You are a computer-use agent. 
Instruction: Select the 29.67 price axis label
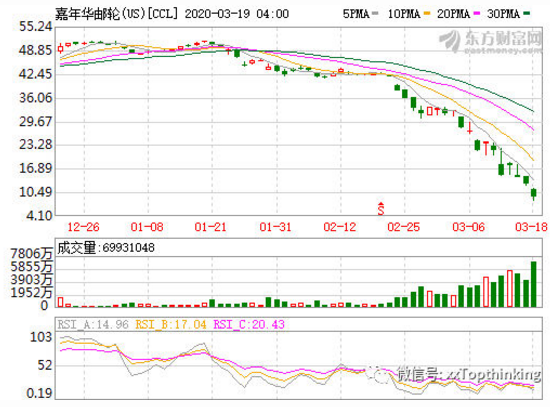pos(36,122)
